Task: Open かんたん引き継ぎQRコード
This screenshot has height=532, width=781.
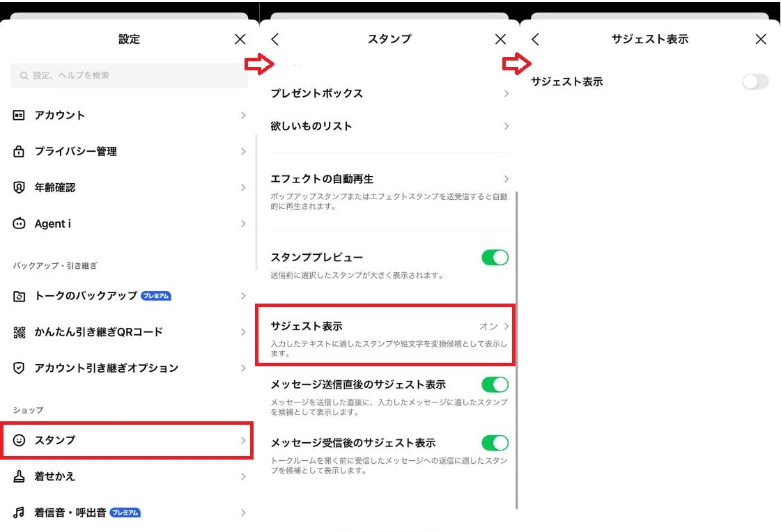Action: coord(129,332)
